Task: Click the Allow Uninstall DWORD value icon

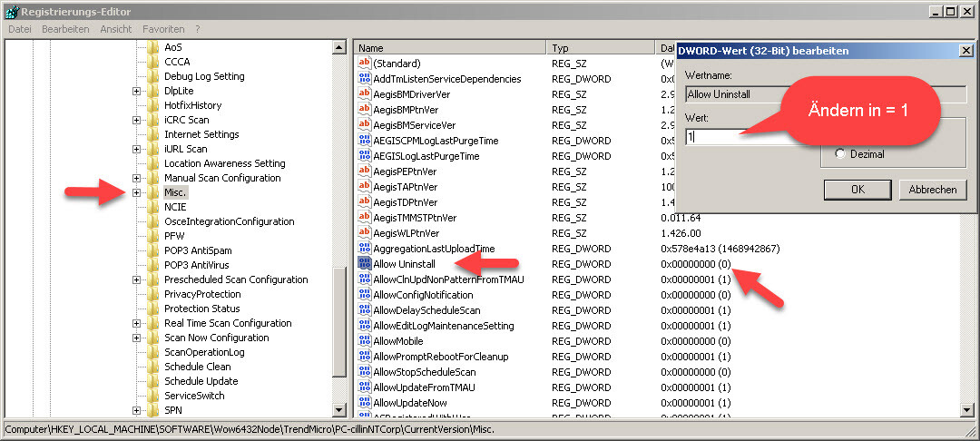Action: pyautogui.click(x=365, y=264)
